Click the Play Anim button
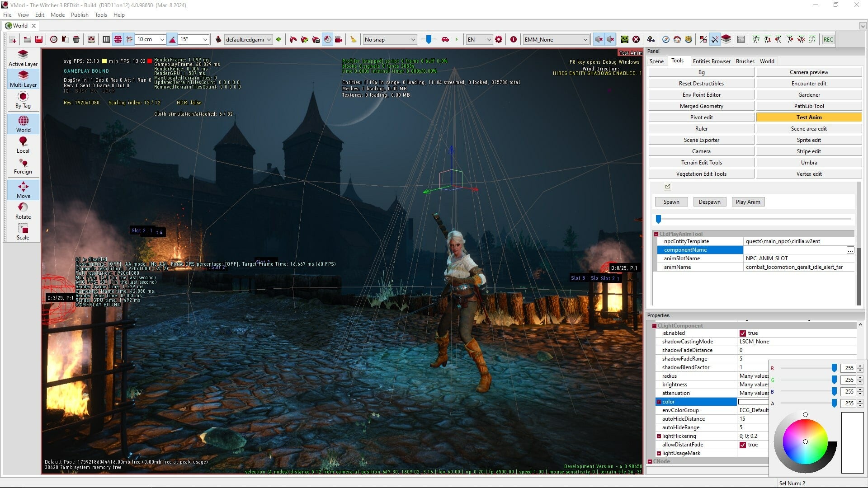This screenshot has width=868, height=488. 748,202
